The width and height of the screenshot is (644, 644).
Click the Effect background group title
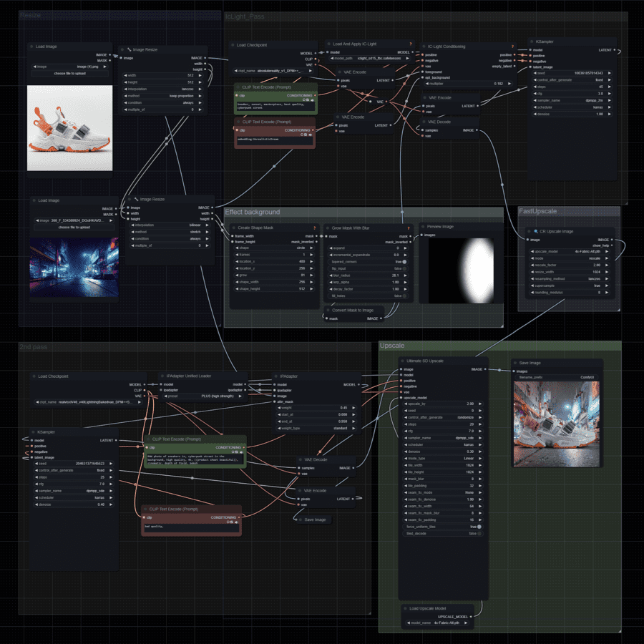pos(252,212)
